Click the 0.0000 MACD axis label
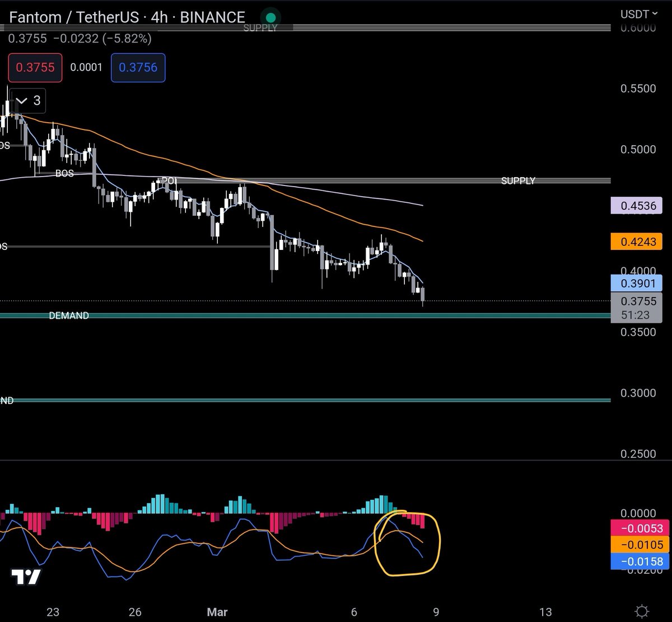This screenshot has height=622, width=672. (x=638, y=513)
